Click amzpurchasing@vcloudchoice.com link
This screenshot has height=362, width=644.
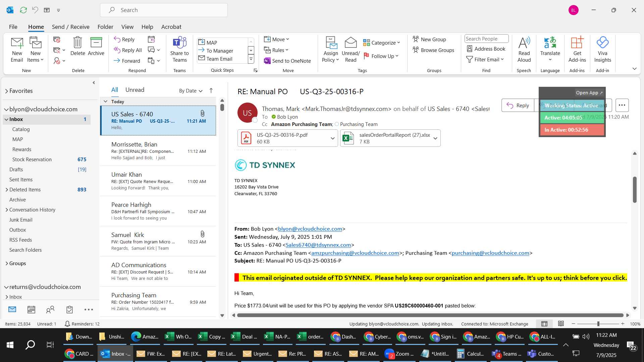tap(355, 253)
